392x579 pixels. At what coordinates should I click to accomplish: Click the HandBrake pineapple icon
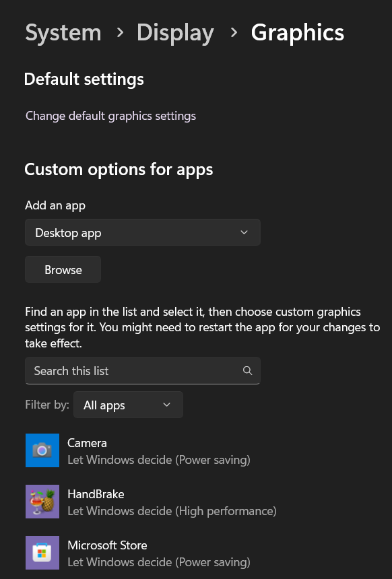(42, 501)
